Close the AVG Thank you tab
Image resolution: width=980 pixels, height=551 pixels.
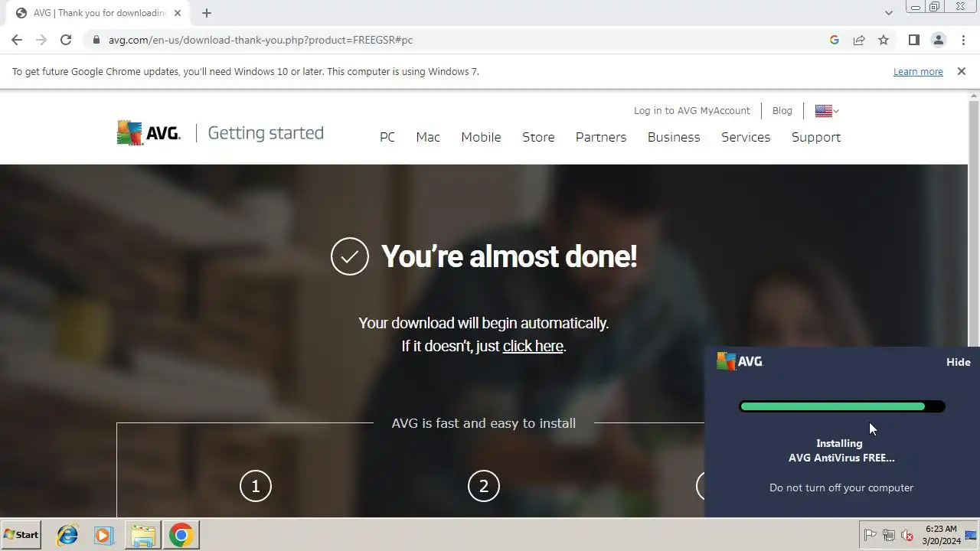[178, 13]
